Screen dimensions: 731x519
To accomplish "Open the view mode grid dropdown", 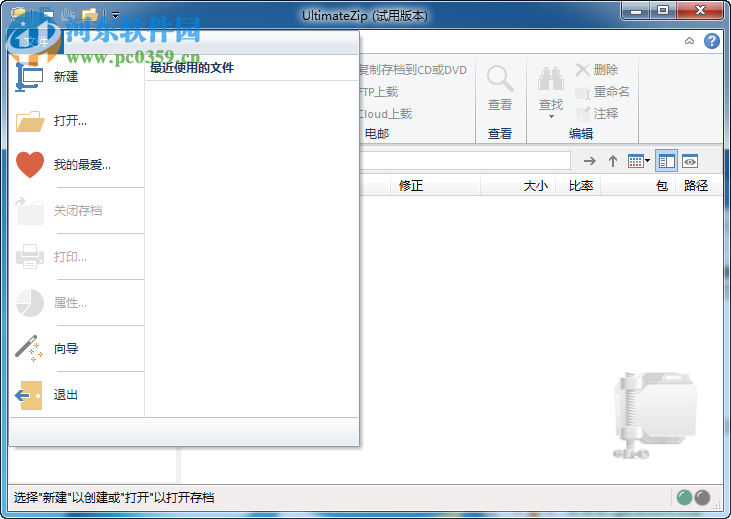I will pos(639,161).
